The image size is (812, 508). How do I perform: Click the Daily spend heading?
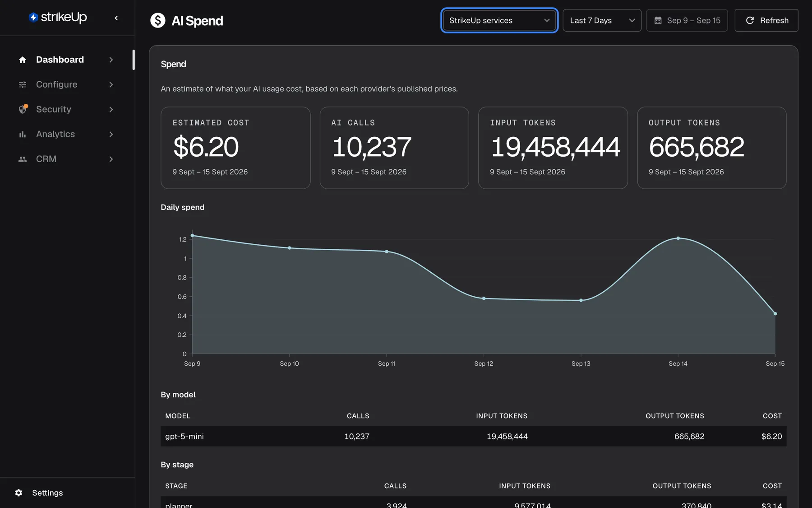(183, 207)
